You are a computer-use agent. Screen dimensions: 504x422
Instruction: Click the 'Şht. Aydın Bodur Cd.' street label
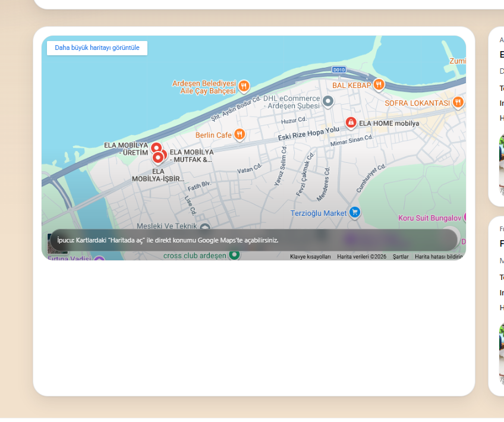click(236, 109)
